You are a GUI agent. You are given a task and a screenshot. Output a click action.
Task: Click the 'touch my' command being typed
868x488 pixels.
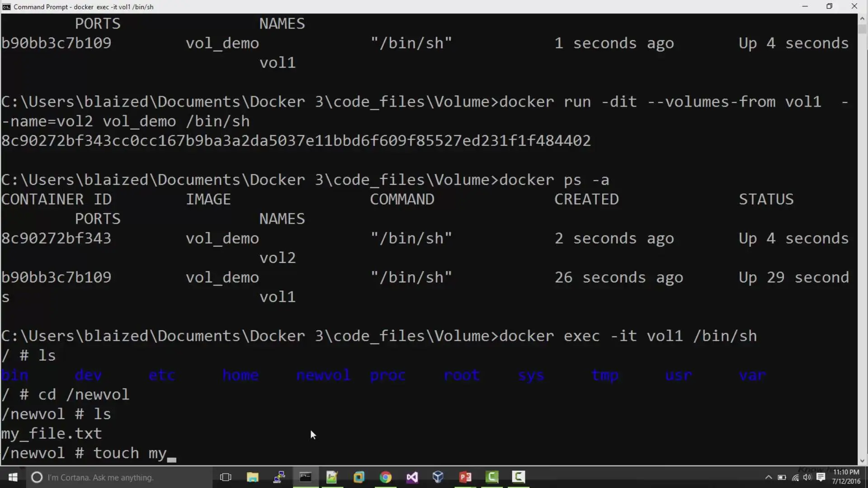coord(130,453)
